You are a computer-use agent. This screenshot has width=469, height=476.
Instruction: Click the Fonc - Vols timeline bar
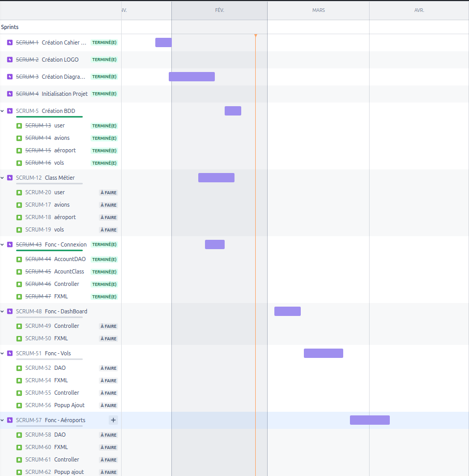pyautogui.click(x=323, y=353)
